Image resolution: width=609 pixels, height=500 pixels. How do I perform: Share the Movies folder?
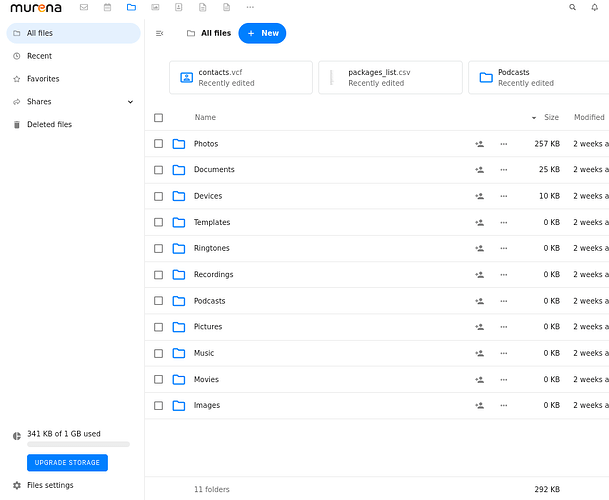pyautogui.click(x=480, y=380)
